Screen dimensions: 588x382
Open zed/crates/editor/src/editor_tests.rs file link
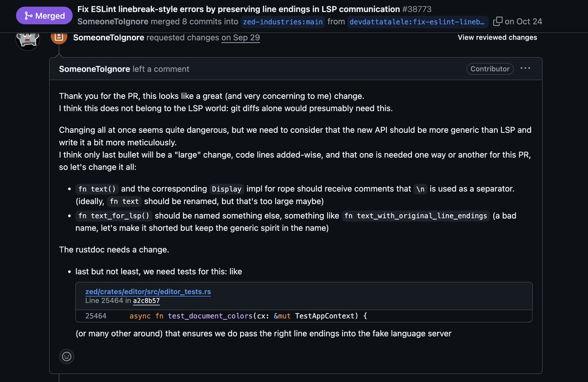tap(148, 292)
